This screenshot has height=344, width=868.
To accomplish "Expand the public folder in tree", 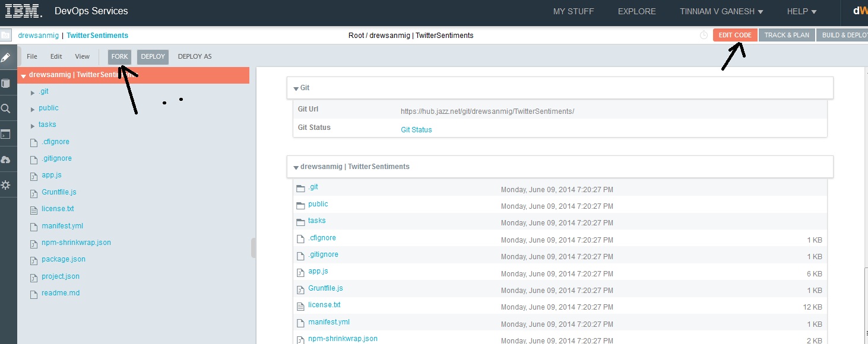I will coord(33,109).
